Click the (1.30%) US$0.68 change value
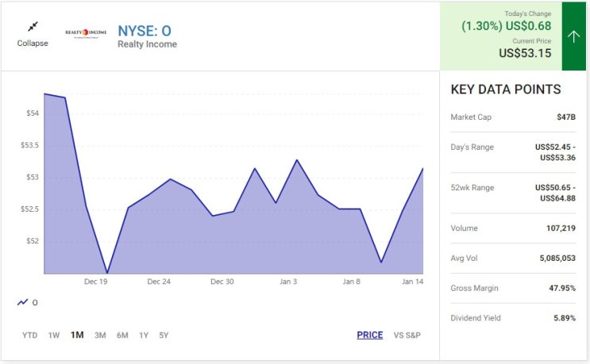590x364 pixels. click(507, 26)
